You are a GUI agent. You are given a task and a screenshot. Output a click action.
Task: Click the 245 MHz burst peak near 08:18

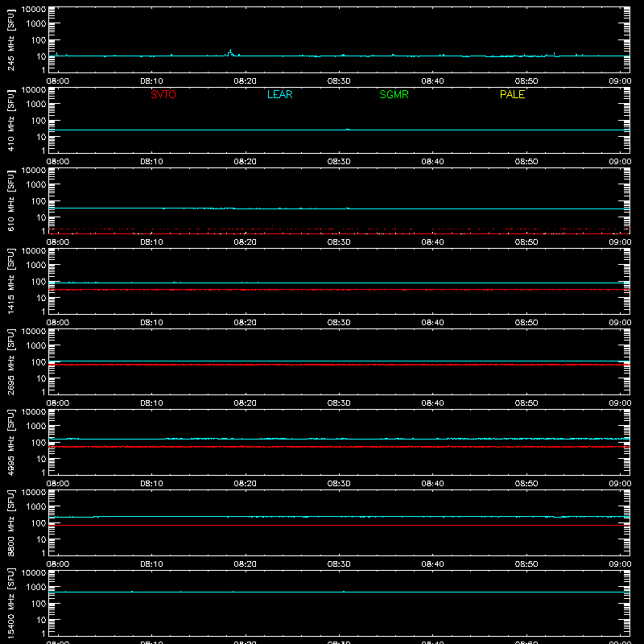coord(230,52)
